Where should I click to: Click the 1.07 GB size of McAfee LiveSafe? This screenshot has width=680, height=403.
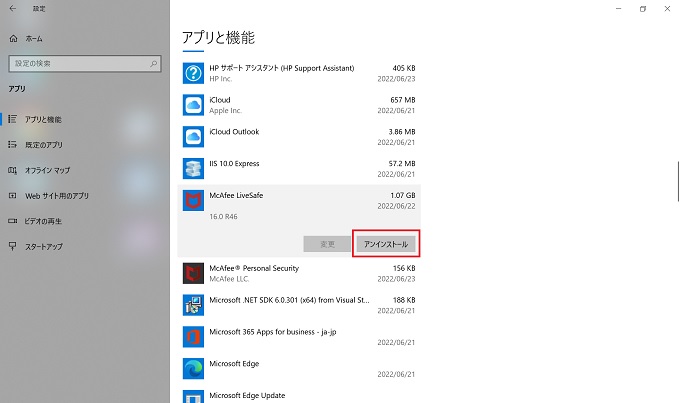[x=402, y=195]
